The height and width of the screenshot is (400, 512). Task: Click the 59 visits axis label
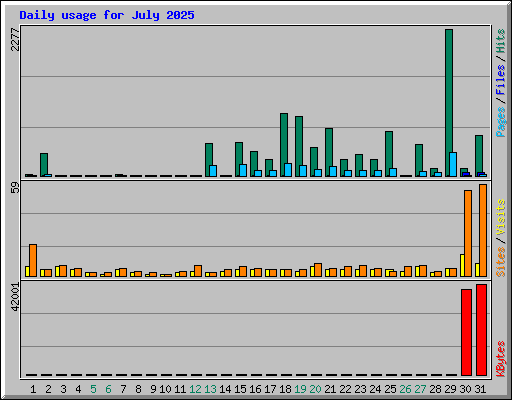click(x=15, y=188)
